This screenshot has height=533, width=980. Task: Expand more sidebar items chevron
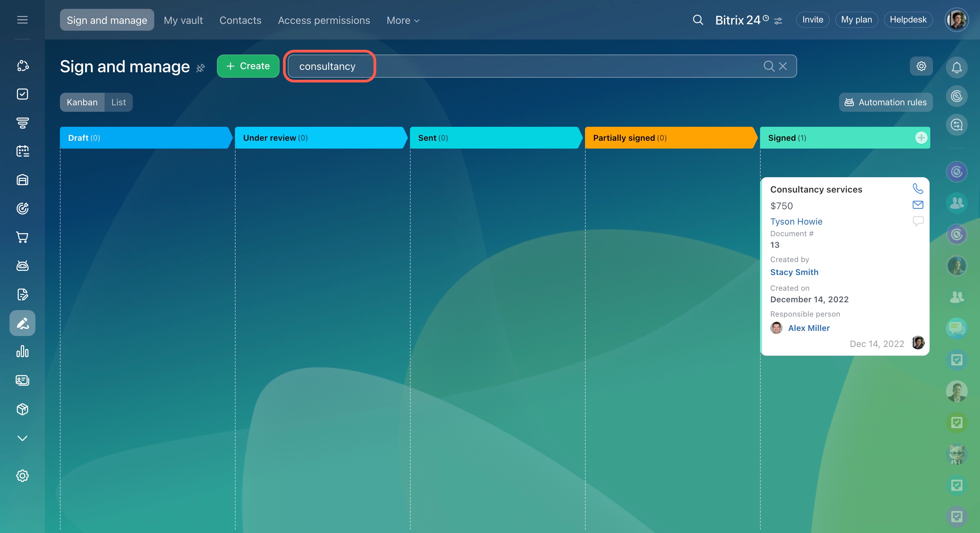click(x=22, y=438)
